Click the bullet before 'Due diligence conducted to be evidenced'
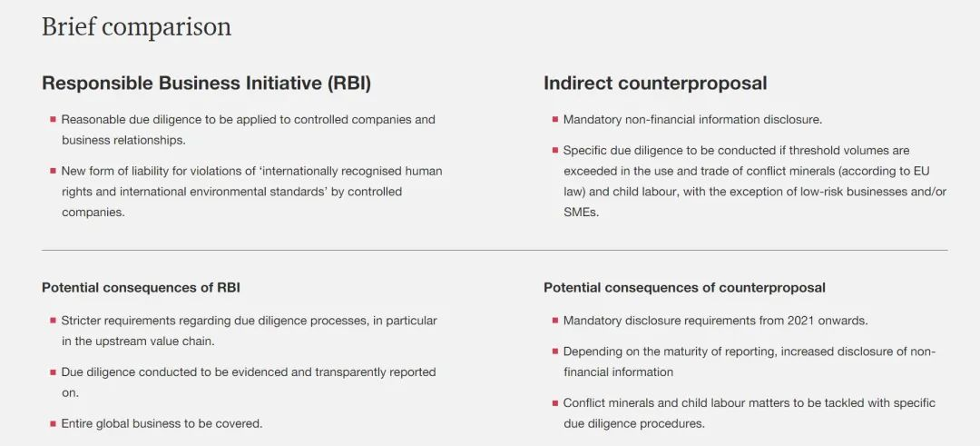The image size is (980, 446). tap(53, 372)
